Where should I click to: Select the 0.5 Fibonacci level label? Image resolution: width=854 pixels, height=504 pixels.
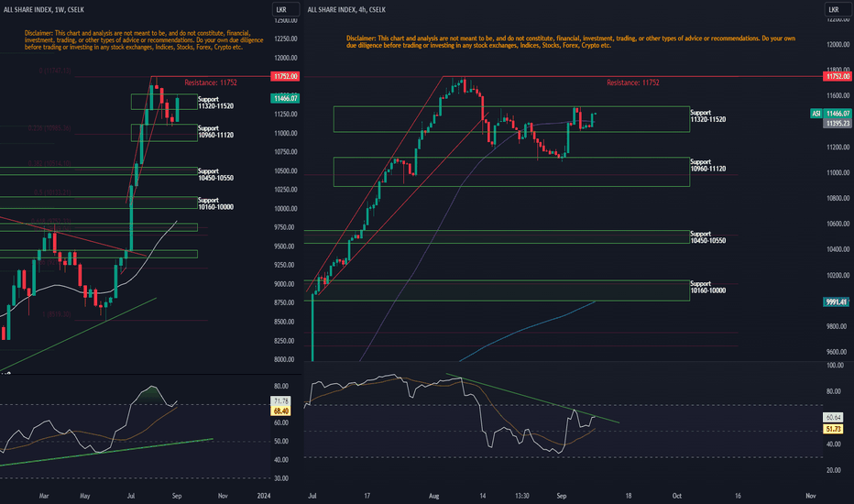52,192
